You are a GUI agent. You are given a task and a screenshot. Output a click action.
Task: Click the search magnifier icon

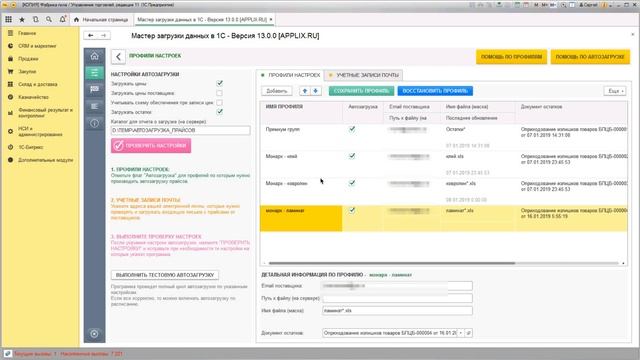click(x=49, y=19)
